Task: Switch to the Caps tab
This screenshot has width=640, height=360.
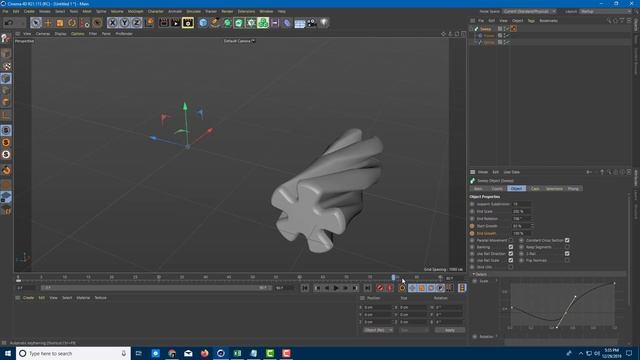Action: click(535, 189)
